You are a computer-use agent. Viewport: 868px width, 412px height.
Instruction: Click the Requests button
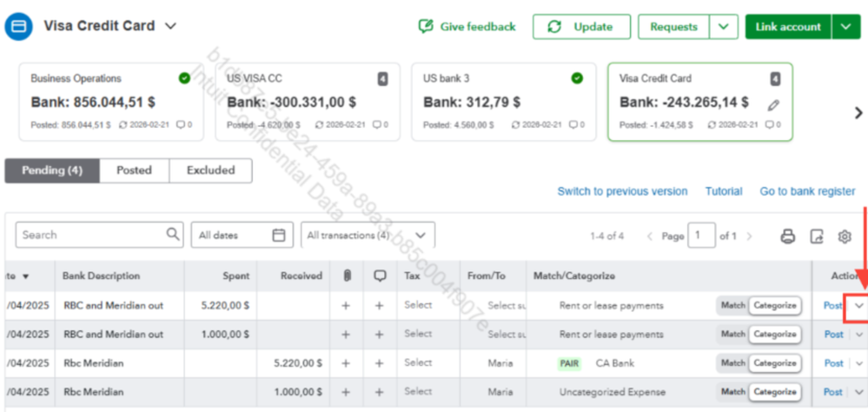pos(673,27)
